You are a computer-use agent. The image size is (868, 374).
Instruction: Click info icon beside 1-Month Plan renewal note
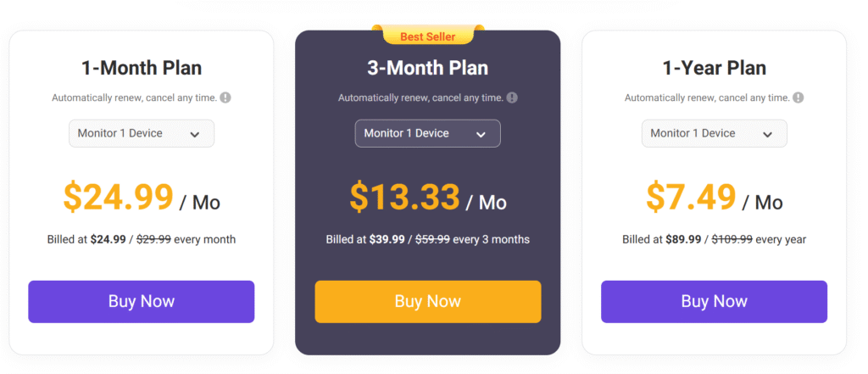225,98
